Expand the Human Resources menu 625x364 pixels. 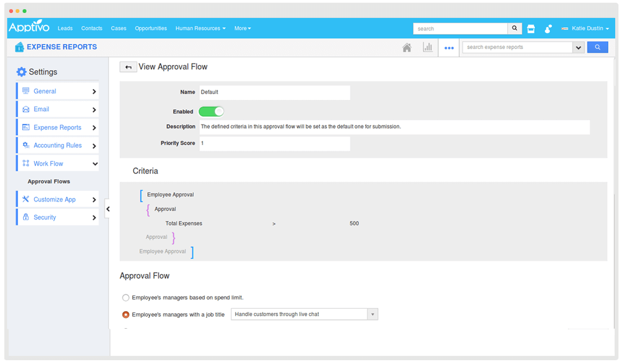point(201,28)
